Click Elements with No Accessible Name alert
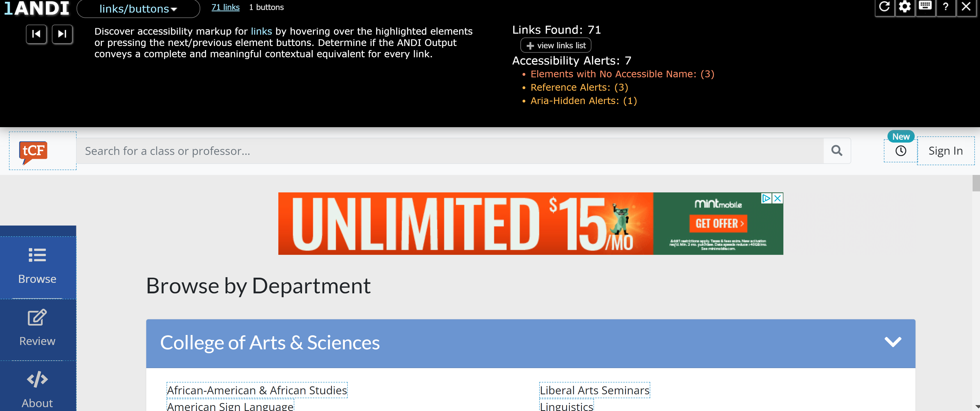980x411 pixels. click(x=622, y=74)
